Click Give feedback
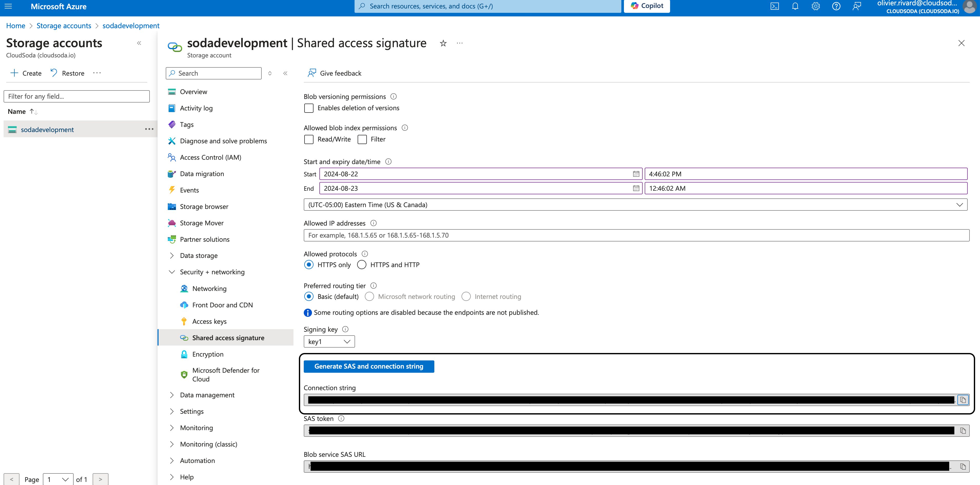 pyautogui.click(x=335, y=73)
